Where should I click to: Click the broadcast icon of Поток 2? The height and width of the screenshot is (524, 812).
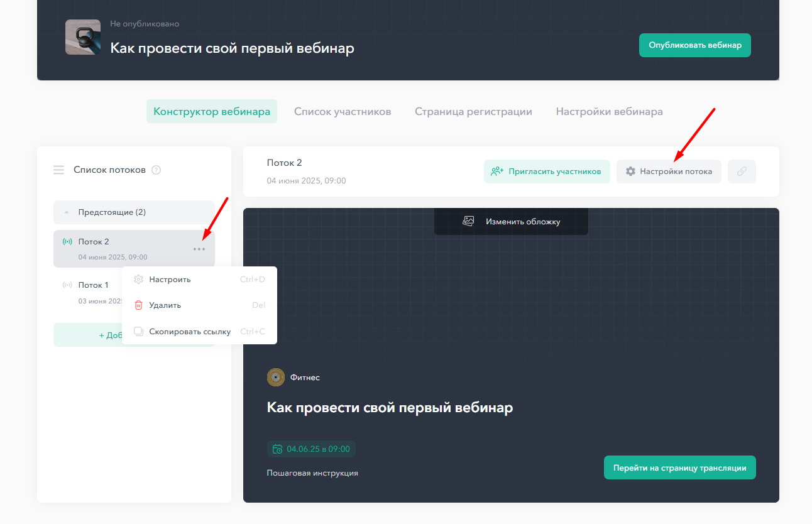point(67,242)
